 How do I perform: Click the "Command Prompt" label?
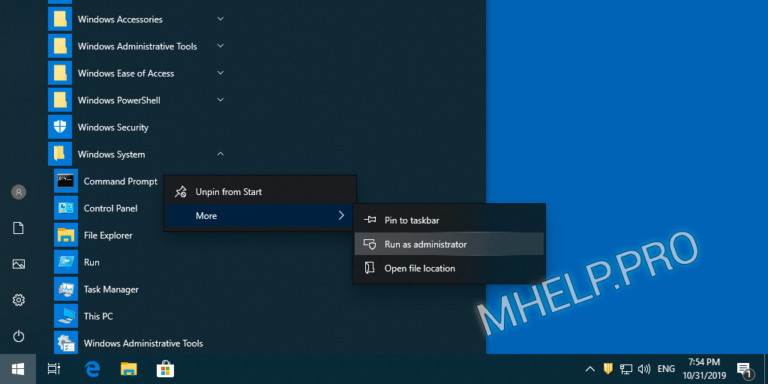(x=120, y=181)
